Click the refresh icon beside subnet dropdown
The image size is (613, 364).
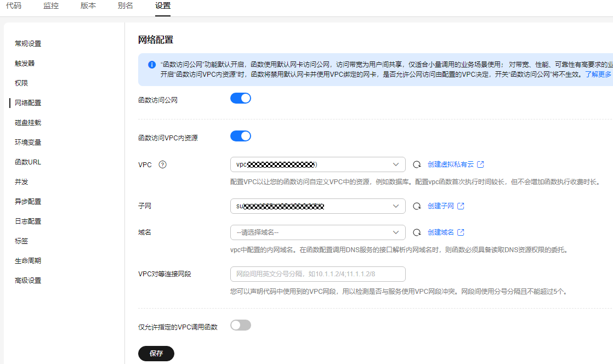click(x=417, y=206)
